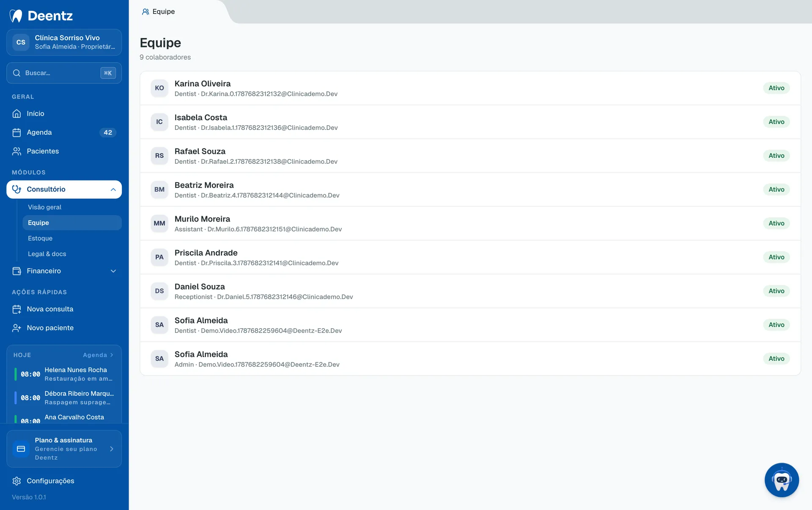Click the search magnifier icon
Image resolution: width=812 pixels, height=510 pixels.
tap(16, 73)
